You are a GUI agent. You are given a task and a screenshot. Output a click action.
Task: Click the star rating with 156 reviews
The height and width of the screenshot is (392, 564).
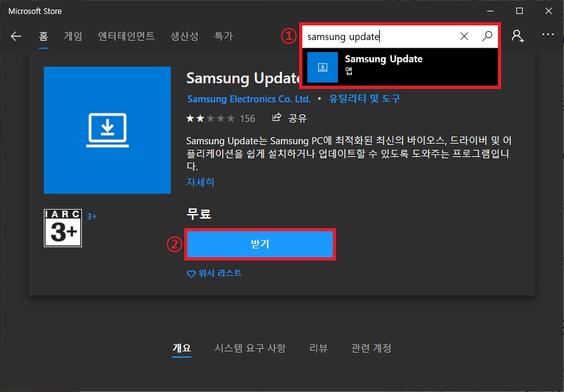coord(220,118)
